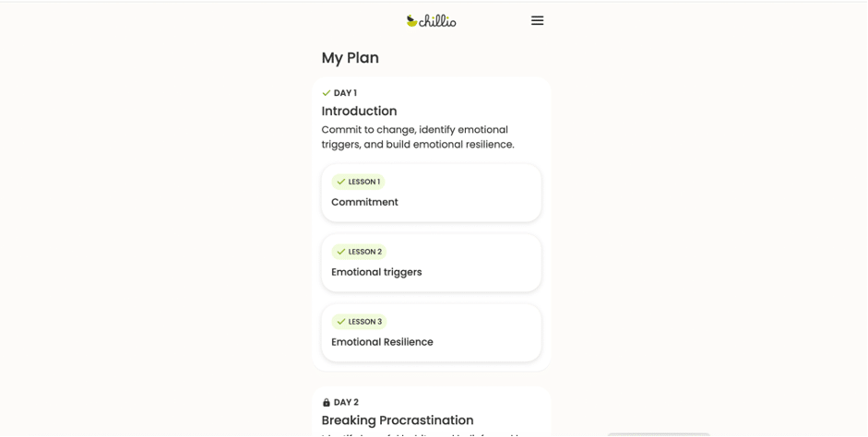Image resolution: width=868 pixels, height=437 pixels.
Task: Click the Chillio logo
Action: point(431,21)
